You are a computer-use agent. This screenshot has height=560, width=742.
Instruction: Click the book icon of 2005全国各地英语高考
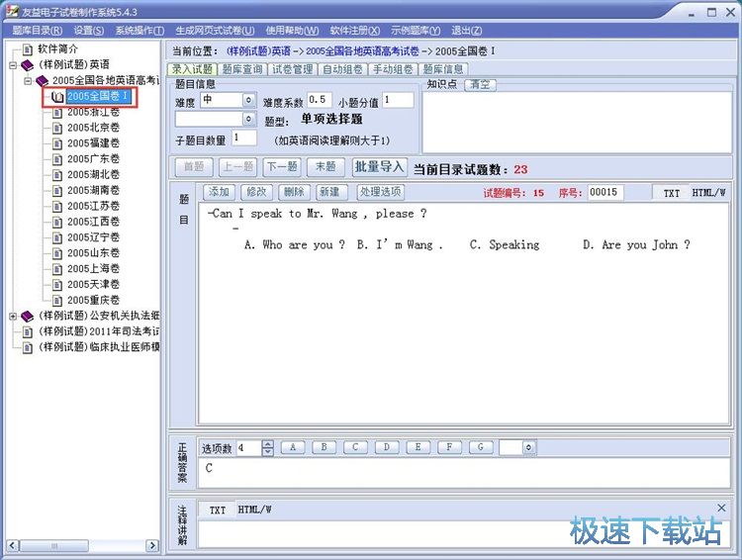(43, 80)
